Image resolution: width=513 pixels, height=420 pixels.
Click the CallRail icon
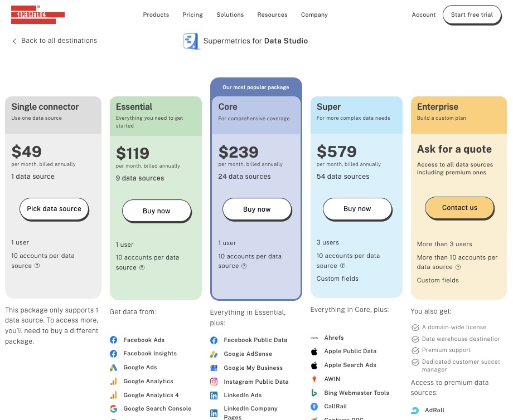point(314,406)
